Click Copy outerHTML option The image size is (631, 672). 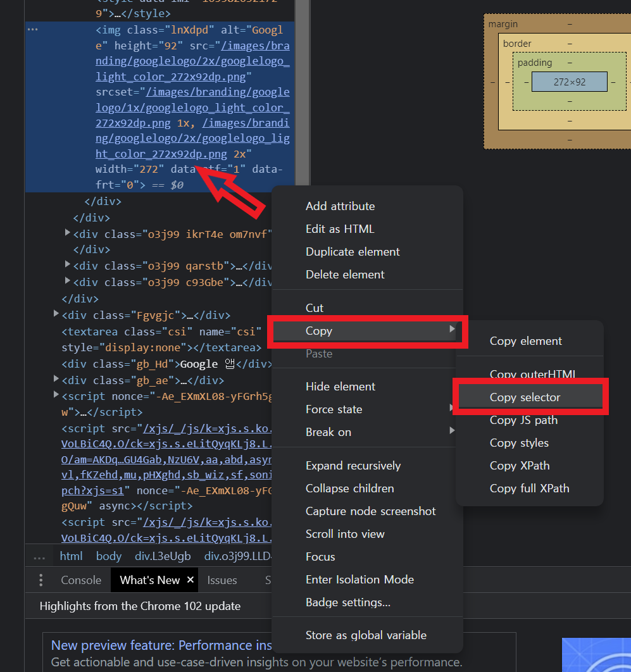(x=532, y=374)
